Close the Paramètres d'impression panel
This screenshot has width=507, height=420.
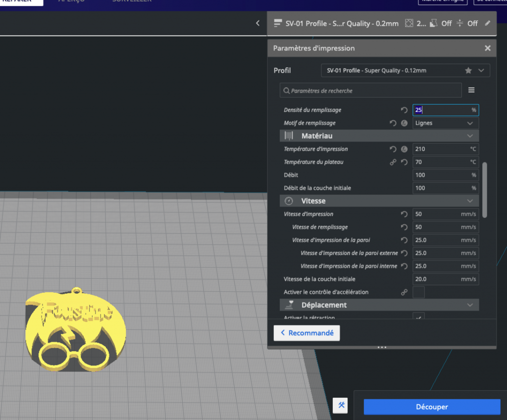pyautogui.click(x=488, y=48)
